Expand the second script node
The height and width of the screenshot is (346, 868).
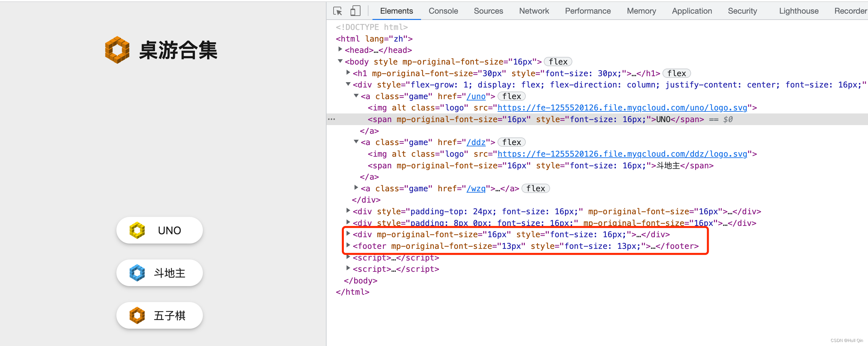[348, 268]
